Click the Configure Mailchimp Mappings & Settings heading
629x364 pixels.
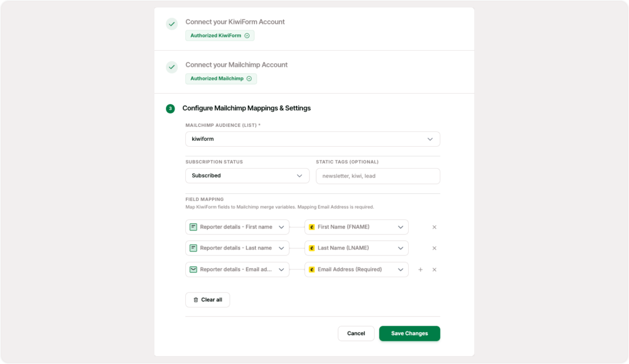[246, 108]
